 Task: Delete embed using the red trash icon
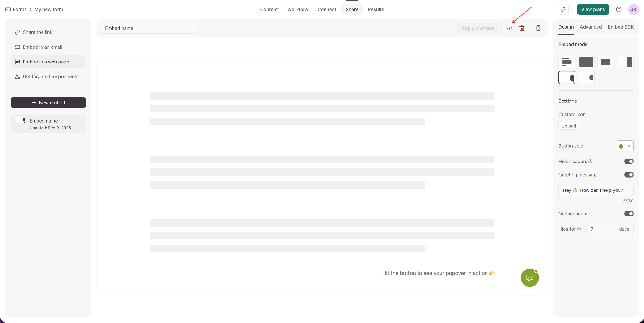point(522,28)
